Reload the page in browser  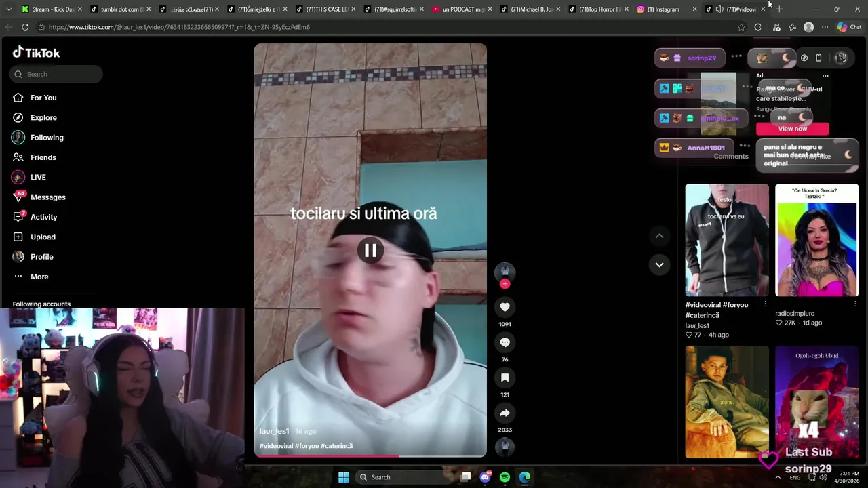25,27
